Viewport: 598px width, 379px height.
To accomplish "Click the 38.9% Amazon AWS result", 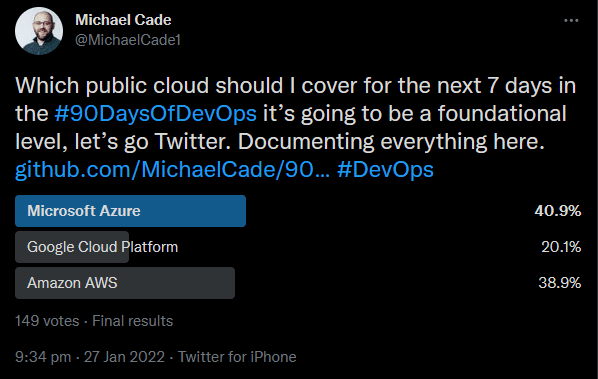I will [560, 283].
